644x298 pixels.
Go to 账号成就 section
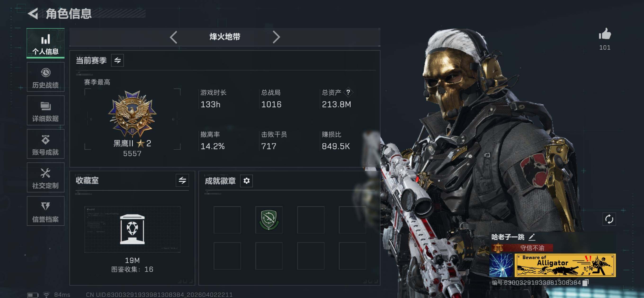point(45,144)
